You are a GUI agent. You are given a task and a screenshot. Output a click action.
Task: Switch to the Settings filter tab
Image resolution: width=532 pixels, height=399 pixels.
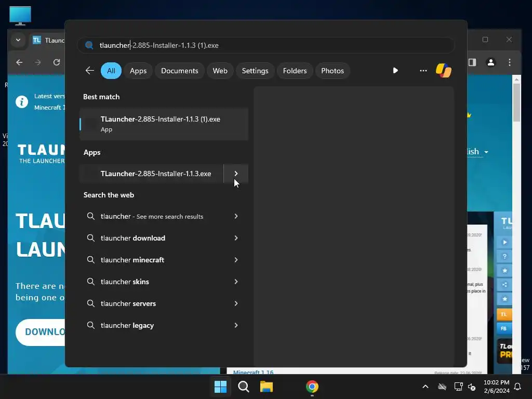tap(255, 71)
